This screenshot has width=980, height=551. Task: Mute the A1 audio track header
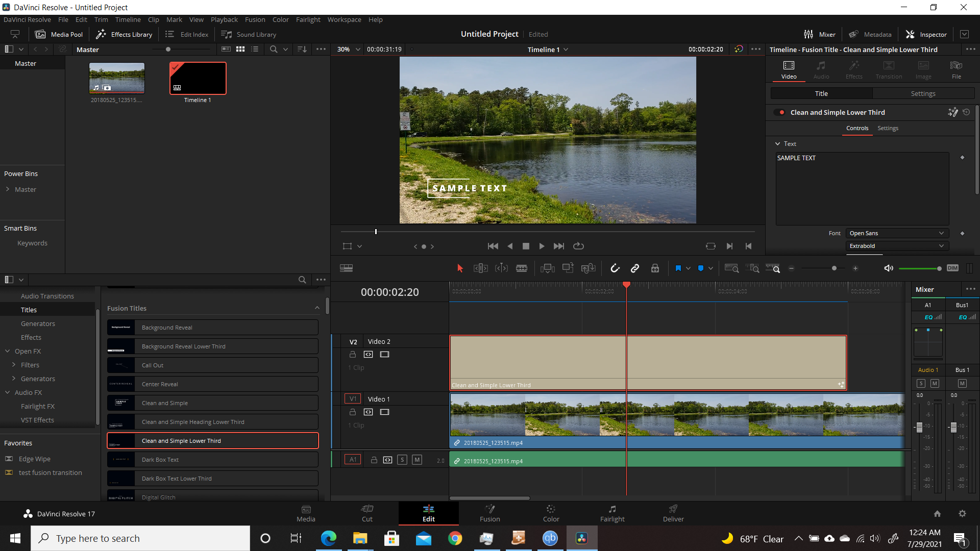[417, 460]
